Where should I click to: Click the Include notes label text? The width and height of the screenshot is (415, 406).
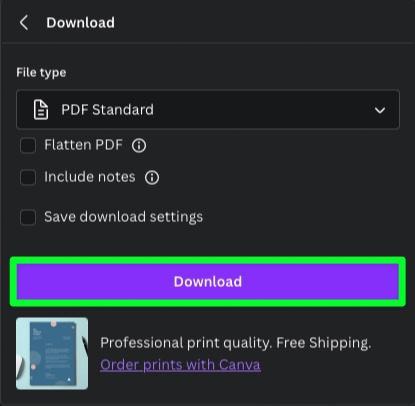point(90,177)
